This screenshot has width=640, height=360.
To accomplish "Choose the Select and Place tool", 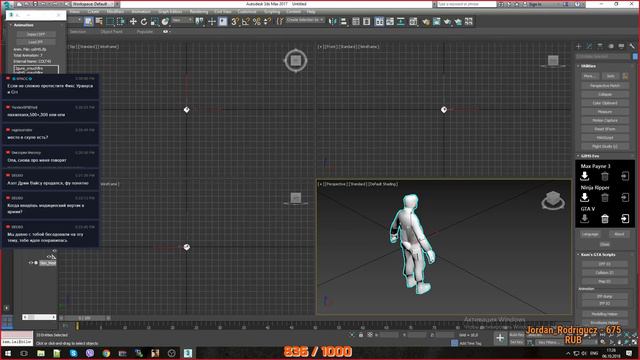I will click(x=165, y=21).
